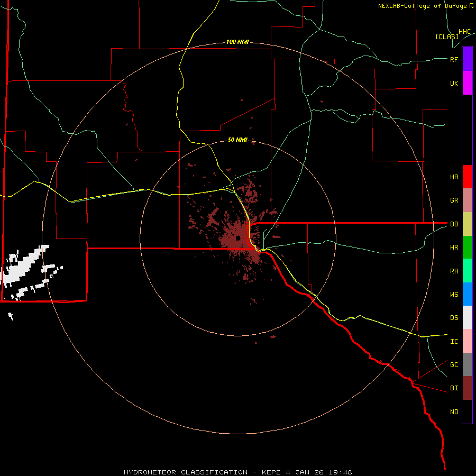Select the BD yellow legend swatch
Viewport: 476px width, 476px height.
tap(467, 224)
